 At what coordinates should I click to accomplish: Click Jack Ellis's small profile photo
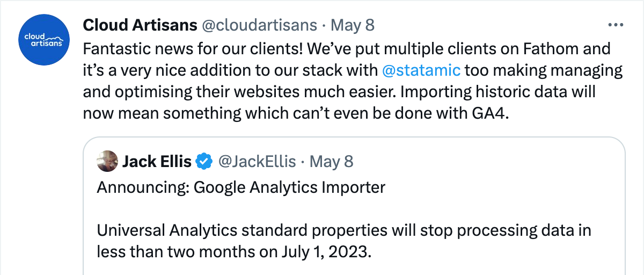pyautogui.click(x=107, y=161)
